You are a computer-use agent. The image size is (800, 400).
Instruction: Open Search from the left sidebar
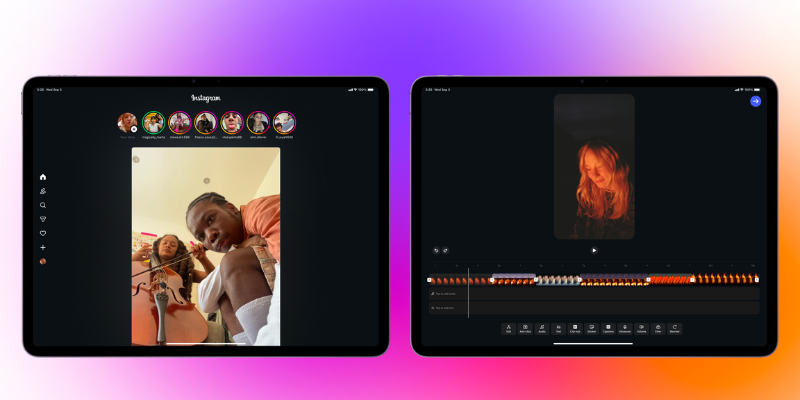coord(43,205)
